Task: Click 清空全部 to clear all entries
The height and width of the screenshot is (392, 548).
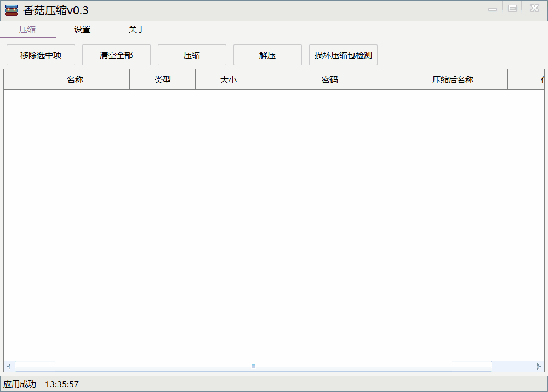Action: (x=116, y=55)
